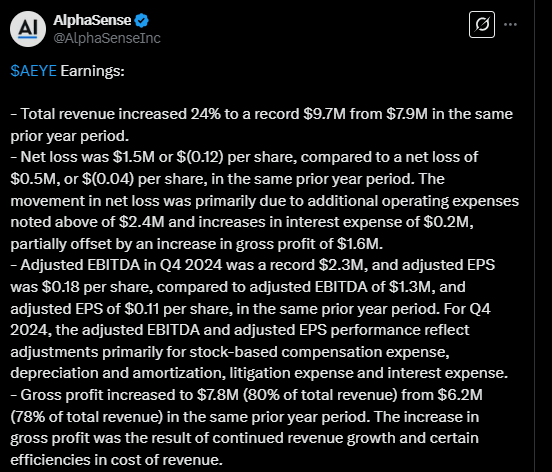Click the word Earnings: after the cashtag
Image resolution: width=552 pixels, height=472 pixels.
[93, 71]
